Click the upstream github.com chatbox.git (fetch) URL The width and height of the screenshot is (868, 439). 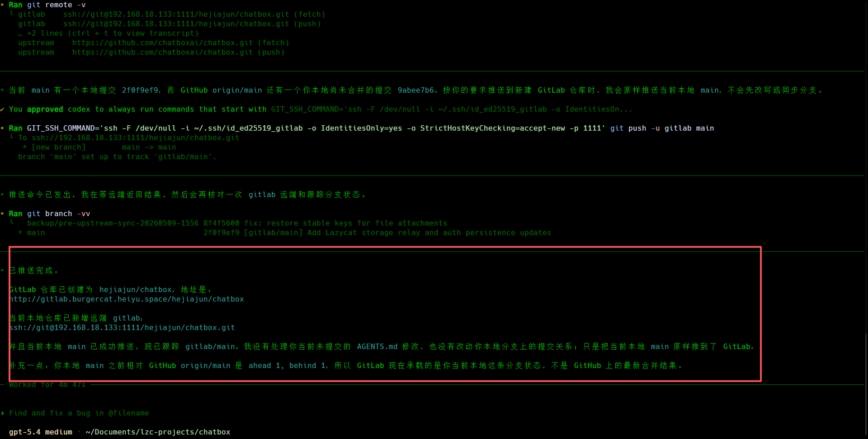163,42
